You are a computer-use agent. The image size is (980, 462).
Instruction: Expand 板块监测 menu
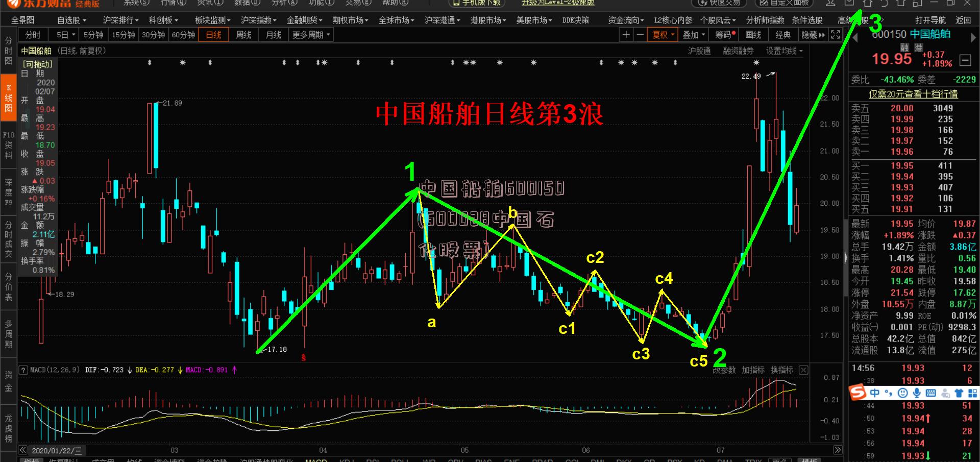click(212, 20)
